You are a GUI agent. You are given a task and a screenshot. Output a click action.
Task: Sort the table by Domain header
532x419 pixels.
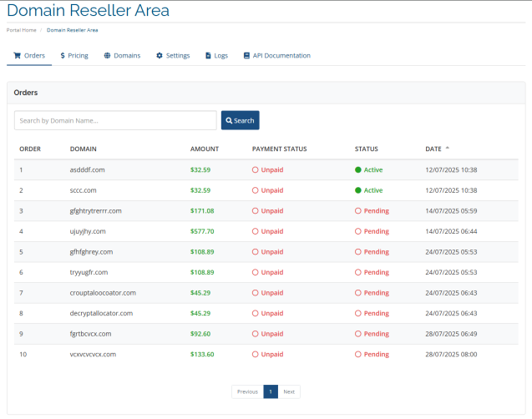(83, 149)
